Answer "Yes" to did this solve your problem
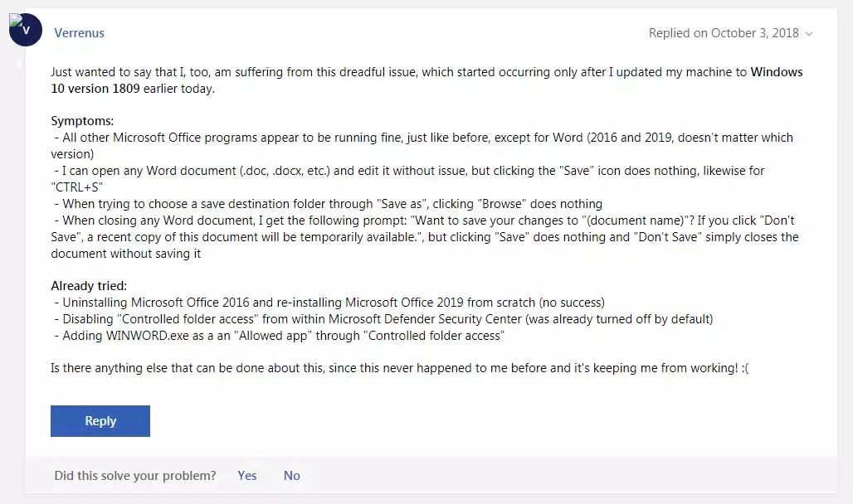853x504 pixels. [x=246, y=476]
